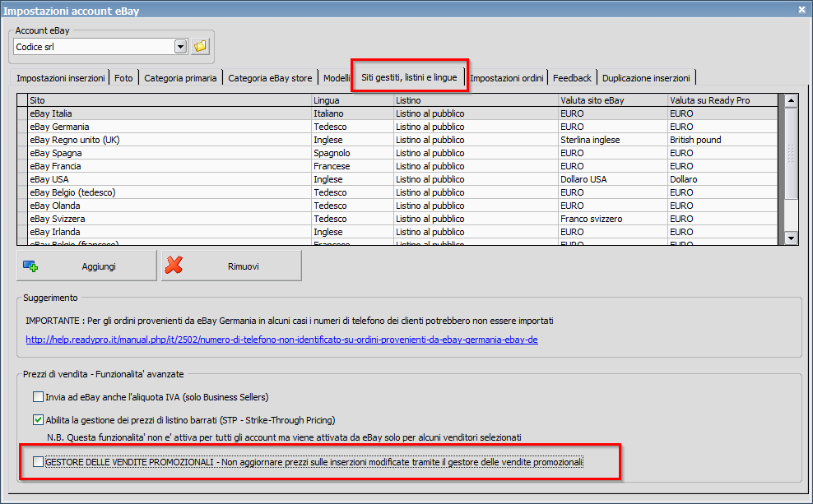The height and width of the screenshot is (504, 813).
Task: Select the Categoria primaria tab
Action: pos(180,78)
